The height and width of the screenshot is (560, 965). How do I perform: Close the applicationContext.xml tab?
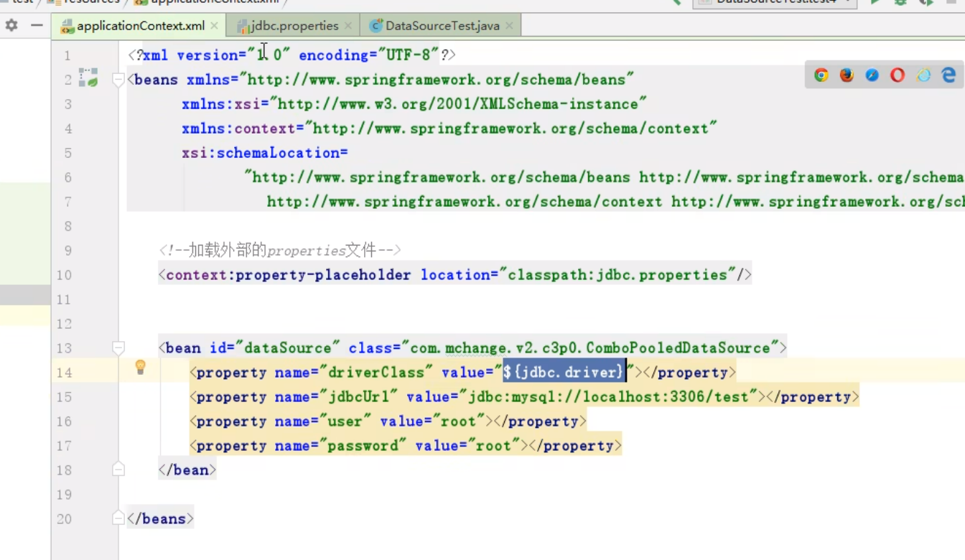pyautogui.click(x=215, y=26)
